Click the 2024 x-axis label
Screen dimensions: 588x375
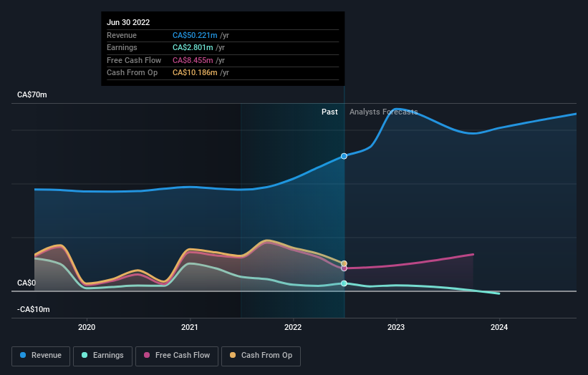[499, 327]
